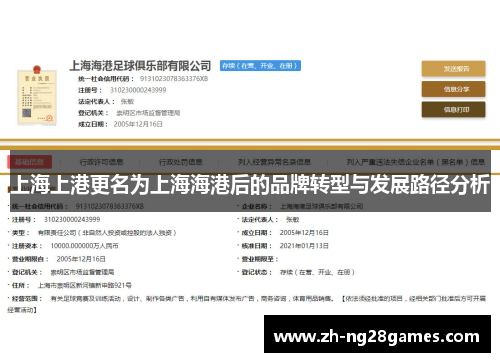The height and width of the screenshot is (362, 500).
Task: Click 注册资本 value 10000.000000万人民币
Action: point(84,246)
